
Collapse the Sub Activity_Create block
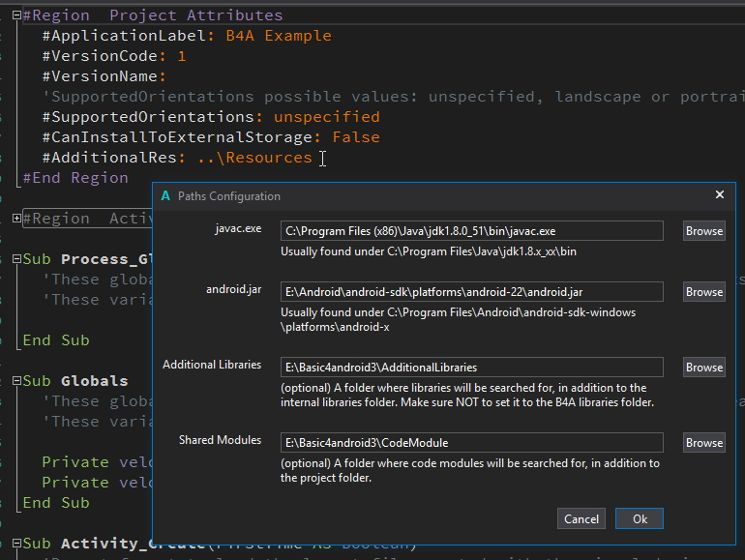click(x=16, y=544)
